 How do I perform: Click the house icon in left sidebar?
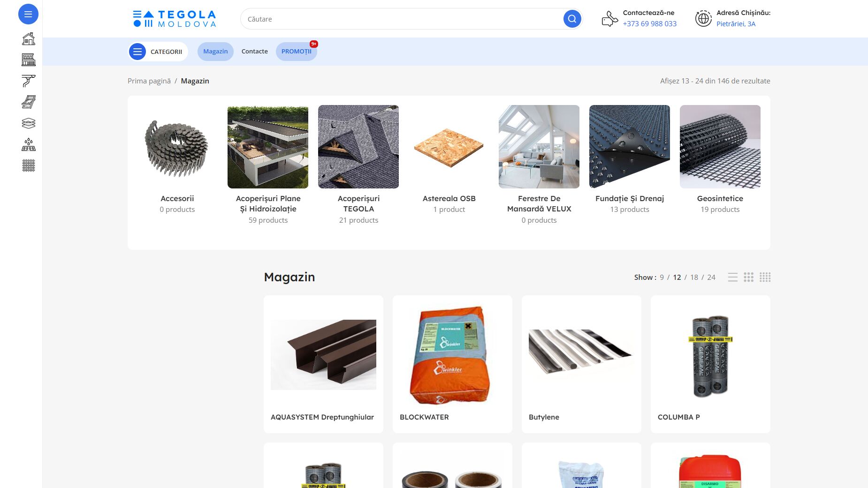pos(29,38)
